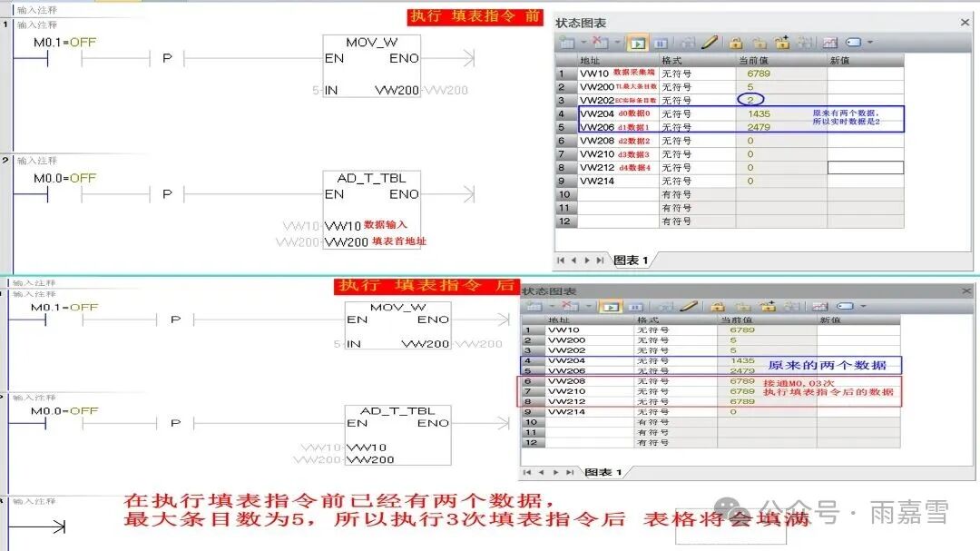Click Single Read icon in upper toolbar
980x551 pixels.
688,43
